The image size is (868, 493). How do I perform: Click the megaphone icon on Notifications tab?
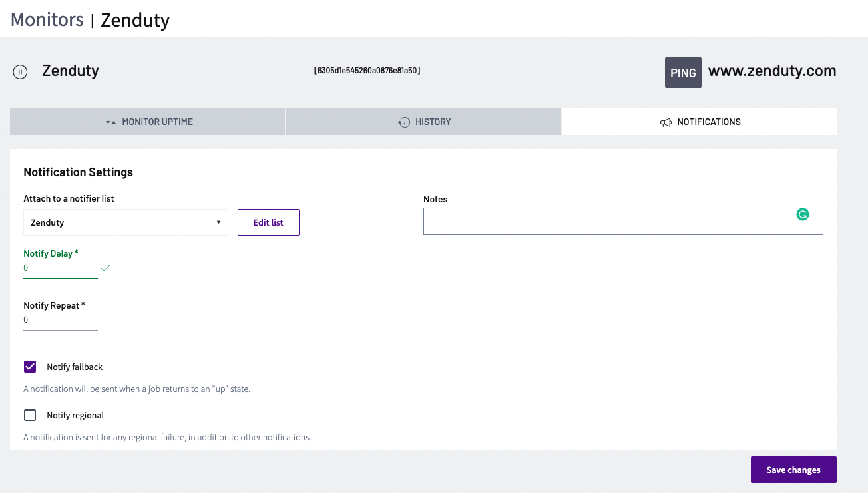[666, 122]
